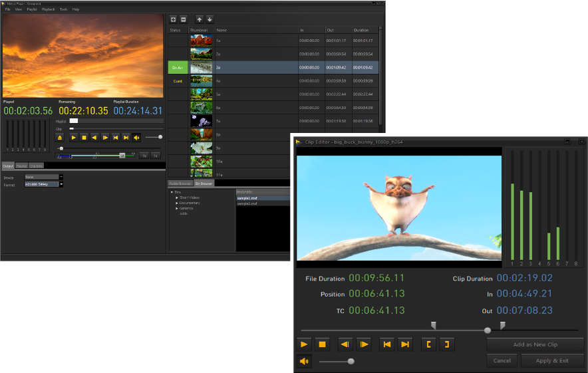Step one frame forward in Clip Editor
Image resolution: width=588 pixels, height=373 pixels.
364,344
